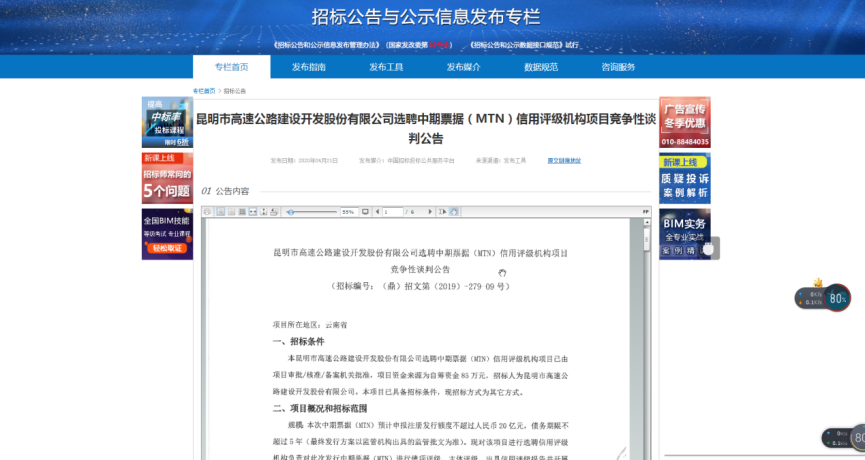
Task: Click the rotate page icon
Action: (x=274, y=212)
